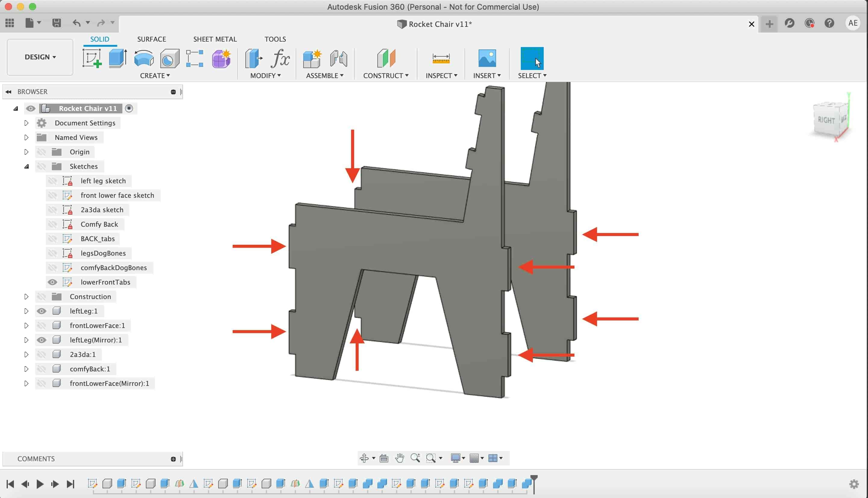868x498 pixels.
Task: Switch to the SHEET METAL tab
Action: point(215,39)
